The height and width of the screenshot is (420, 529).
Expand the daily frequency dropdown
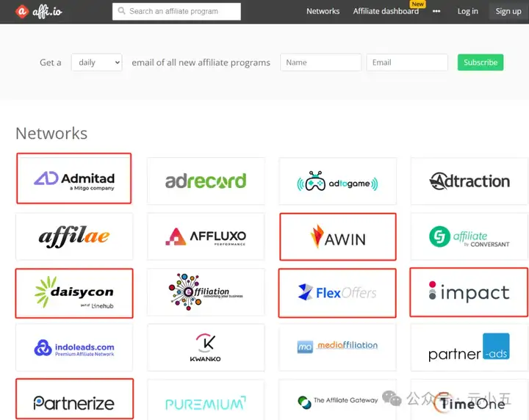(x=97, y=62)
